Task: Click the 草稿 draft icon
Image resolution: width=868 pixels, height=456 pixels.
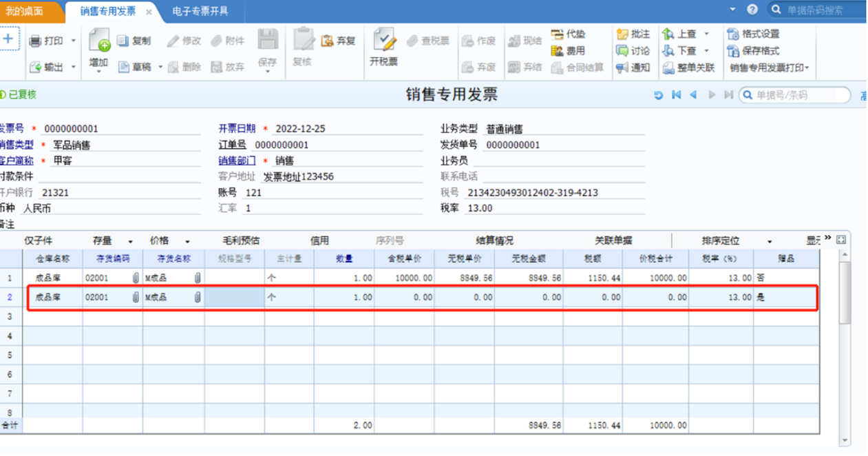Action: point(123,67)
